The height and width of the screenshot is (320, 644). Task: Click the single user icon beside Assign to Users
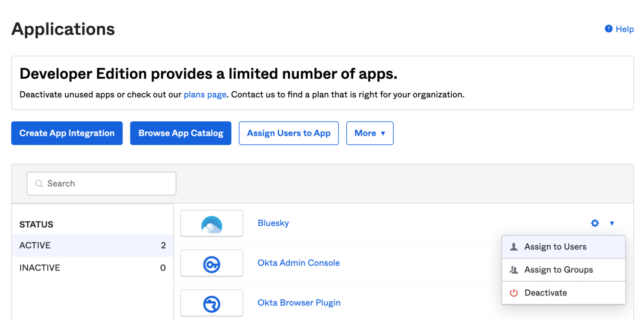(514, 247)
